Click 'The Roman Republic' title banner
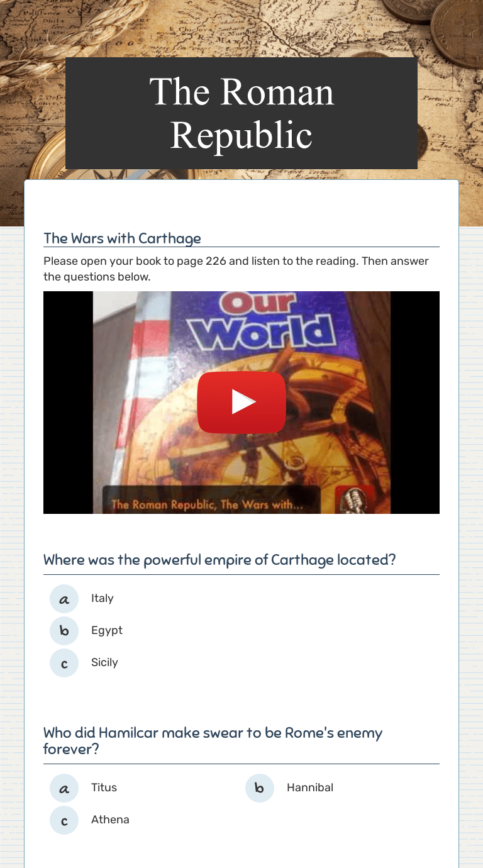483x868 pixels. 241,113
